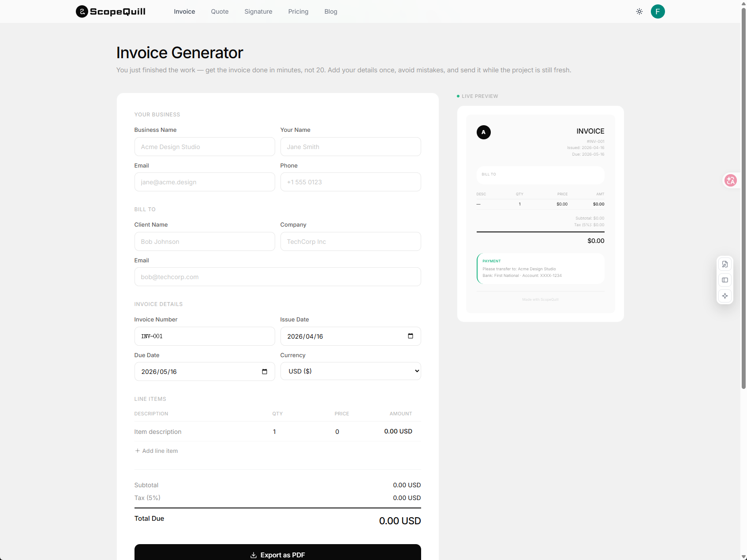Click the Phone number input field
The width and height of the screenshot is (747, 560).
351,182
